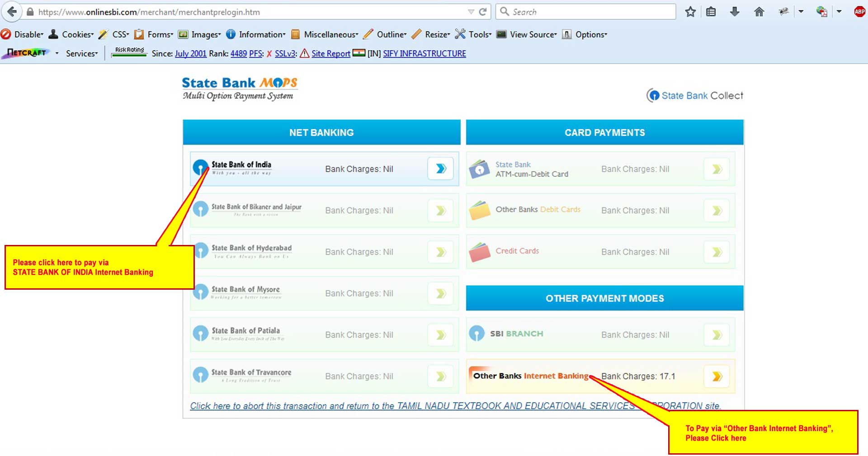The width and height of the screenshot is (868, 456).
Task: Click the OTHER PAYMENT MODES header
Action: tap(604, 298)
